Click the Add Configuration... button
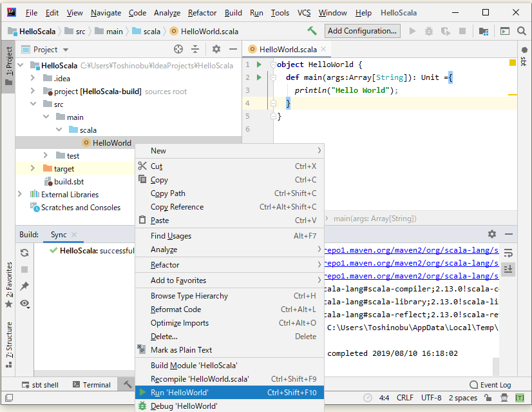This screenshot has width=532, height=412. (x=362, y=31)
